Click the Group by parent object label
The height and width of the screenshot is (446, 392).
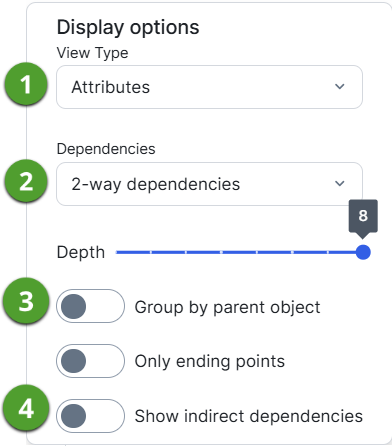pyautogui.click(x=227, y=307)
